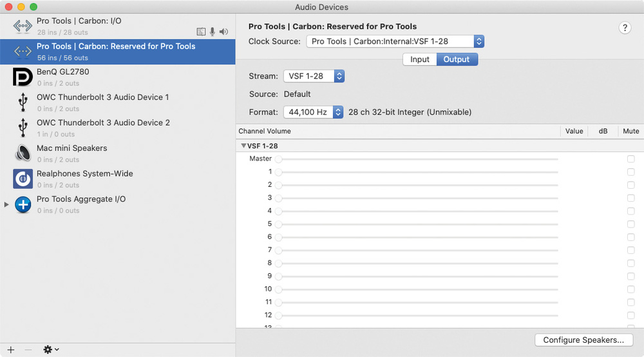Click the channel 9 volume slider

[x=417, y=276]
